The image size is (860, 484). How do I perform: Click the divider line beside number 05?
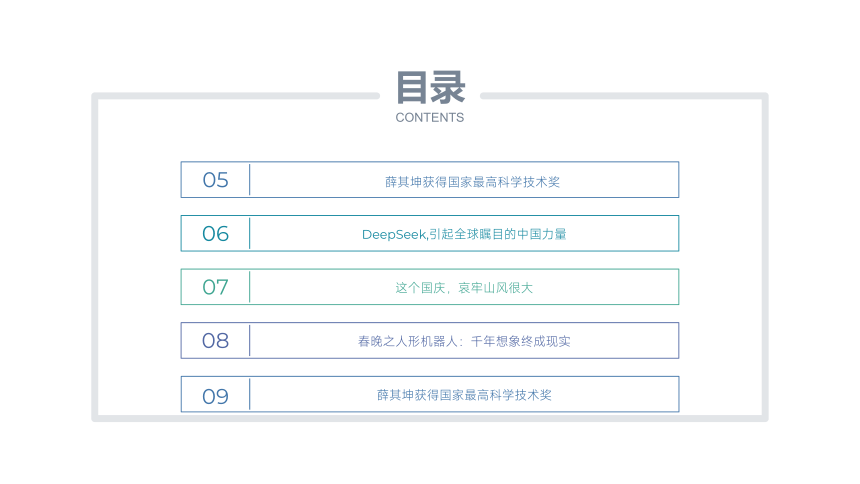[x=250, y=179]
